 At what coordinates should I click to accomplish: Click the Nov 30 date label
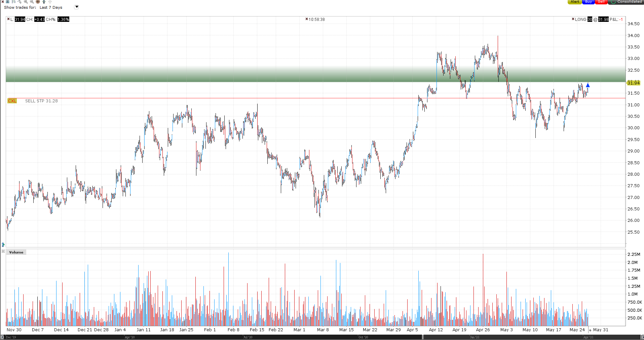[x=14, y=330]
